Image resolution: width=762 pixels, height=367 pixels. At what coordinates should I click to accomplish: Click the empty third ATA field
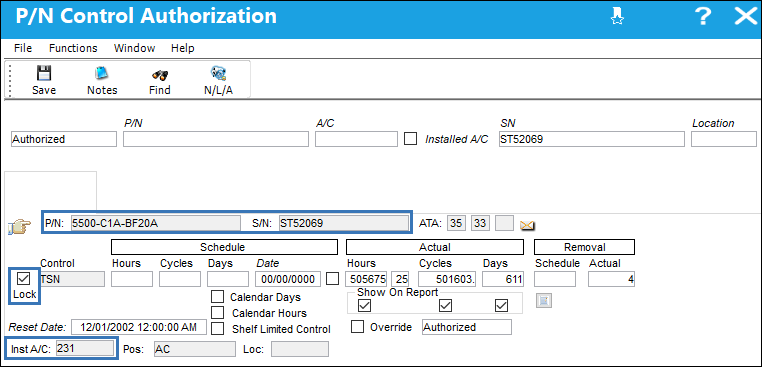tap(504, 223)
